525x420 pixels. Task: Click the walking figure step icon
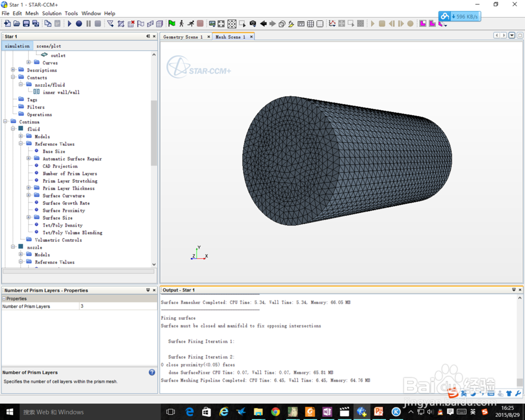point(181,24)
